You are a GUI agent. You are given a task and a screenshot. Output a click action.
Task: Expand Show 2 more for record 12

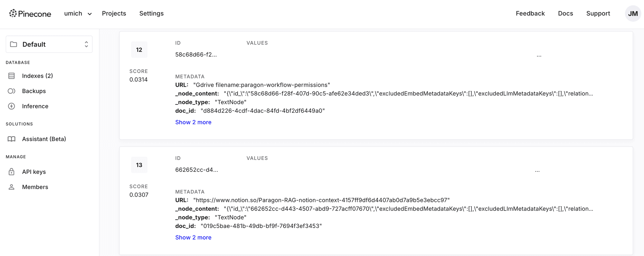pyautogui.click(x=193, y=122)
